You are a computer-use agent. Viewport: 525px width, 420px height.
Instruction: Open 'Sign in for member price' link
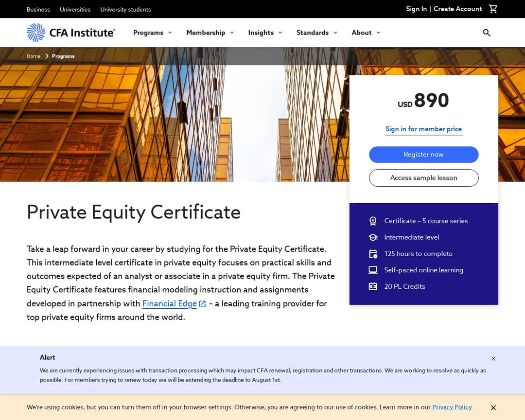tap(423, 129)
